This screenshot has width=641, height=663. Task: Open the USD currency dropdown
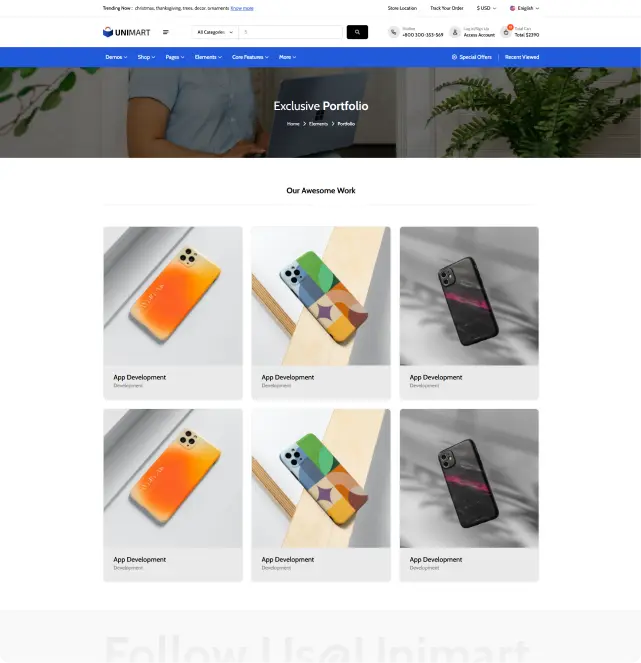486,8
